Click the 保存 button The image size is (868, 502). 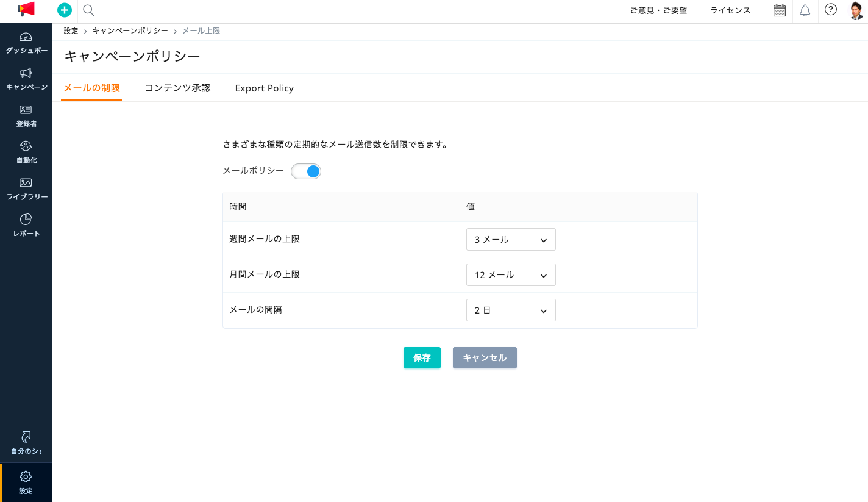click(422, 358)
